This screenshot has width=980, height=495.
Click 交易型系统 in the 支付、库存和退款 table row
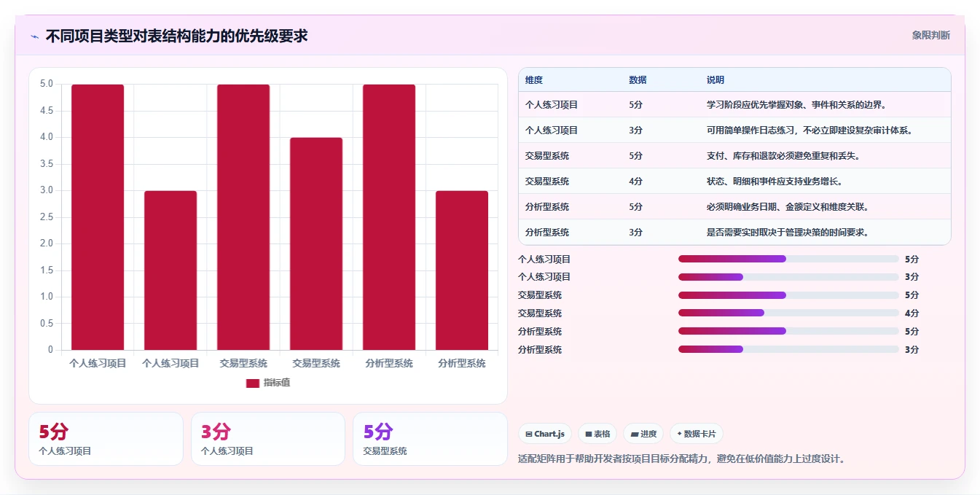point(547,156)
